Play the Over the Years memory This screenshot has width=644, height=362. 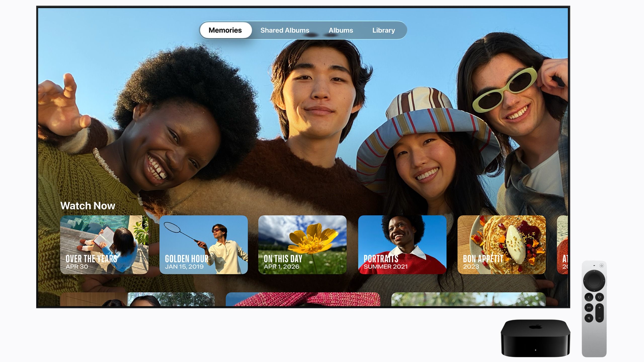[x=104, y=245]
